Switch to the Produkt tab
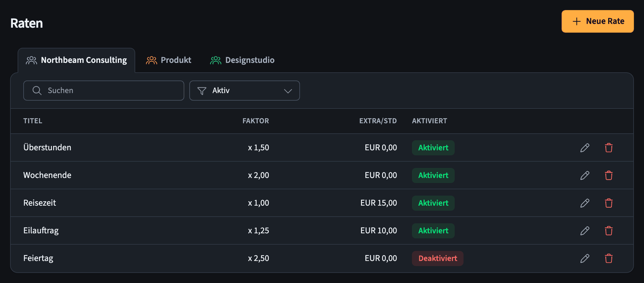 click(169, 60)
